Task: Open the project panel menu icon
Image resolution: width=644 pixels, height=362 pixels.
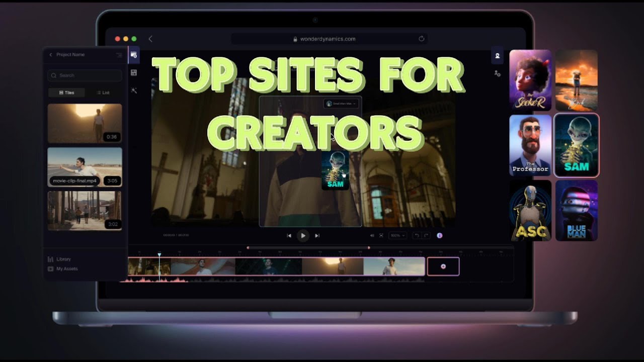Action: 119,55
